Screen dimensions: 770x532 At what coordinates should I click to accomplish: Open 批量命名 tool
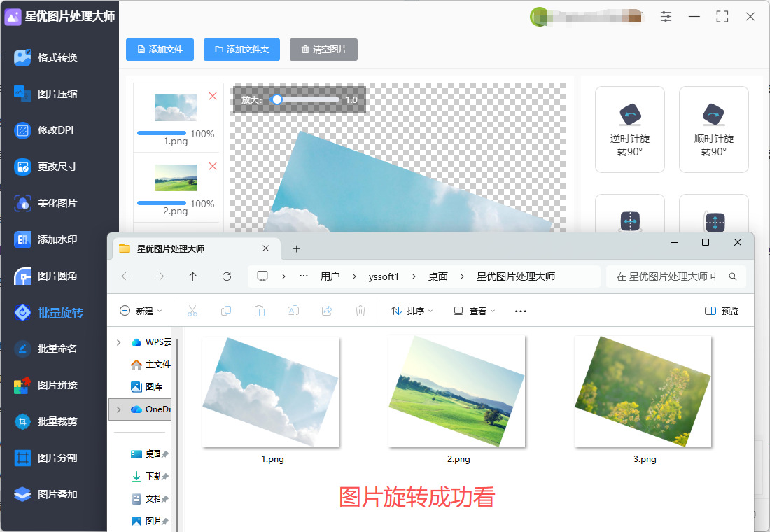pos(45,349)
